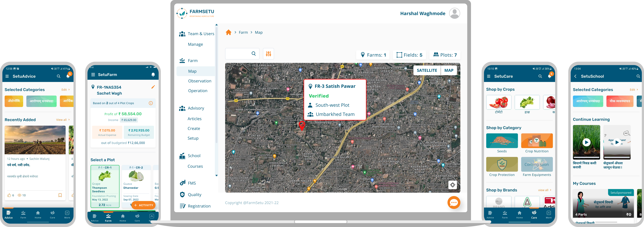The width and height of the screenshot is (644, 227).
Task: Click Farms: 1 counter chip
Action: pyautogui.click(x=373, y=55)
